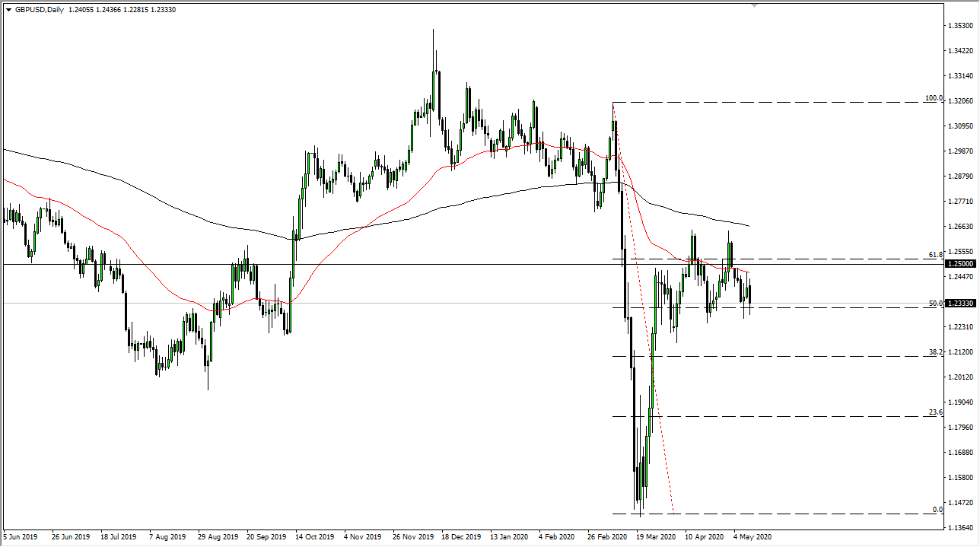980x547 pixels.
Task: Select the 1.25000 horizontal line price tag
Action: [960, 264]
